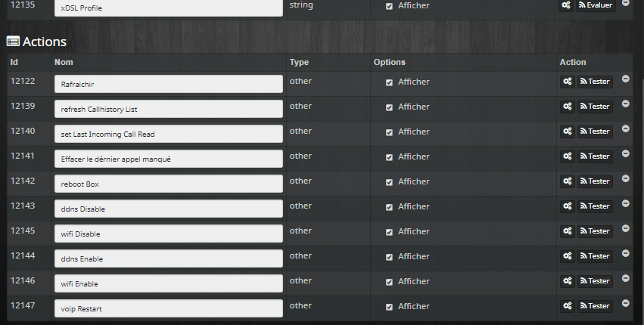644x325 pixels.
Task: Remove set Last Incoming Call Read row
Action: point(626,128)
